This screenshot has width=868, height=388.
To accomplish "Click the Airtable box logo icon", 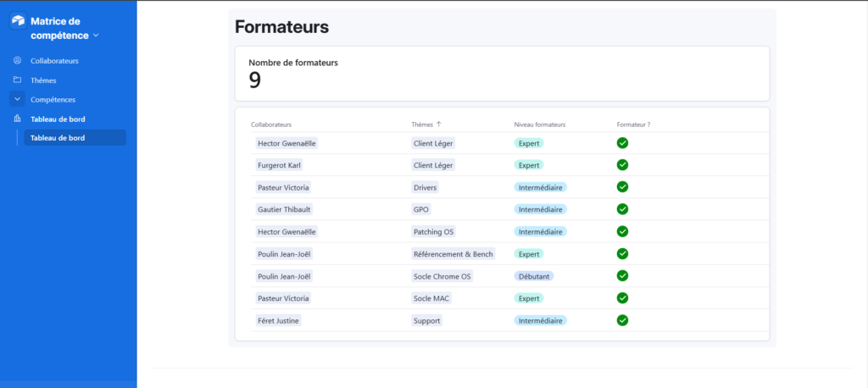I will (x=19, y=21).
